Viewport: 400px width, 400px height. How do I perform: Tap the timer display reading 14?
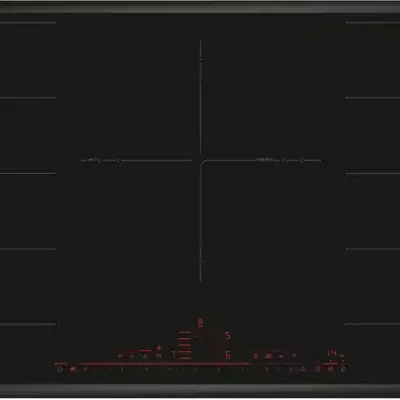332,353
